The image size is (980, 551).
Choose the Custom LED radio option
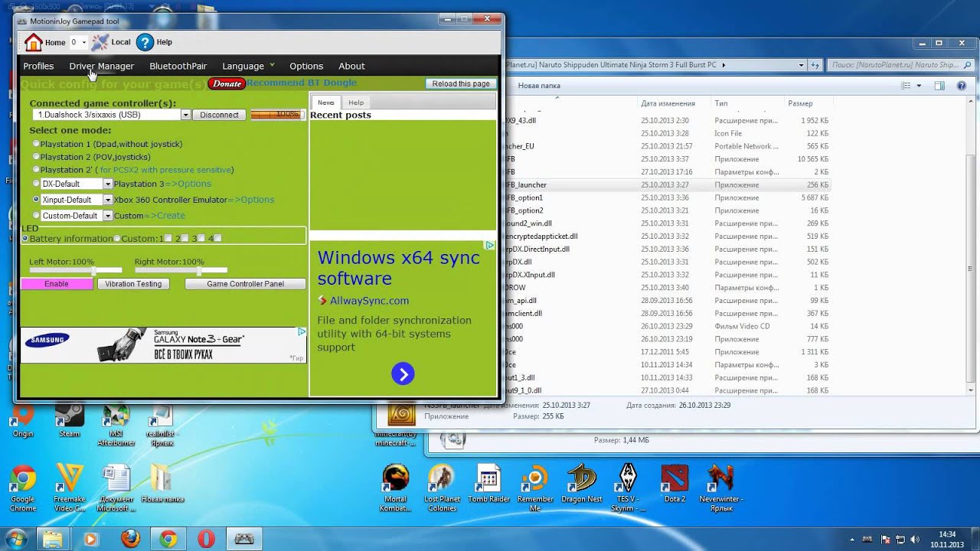[x=117, y=239]
